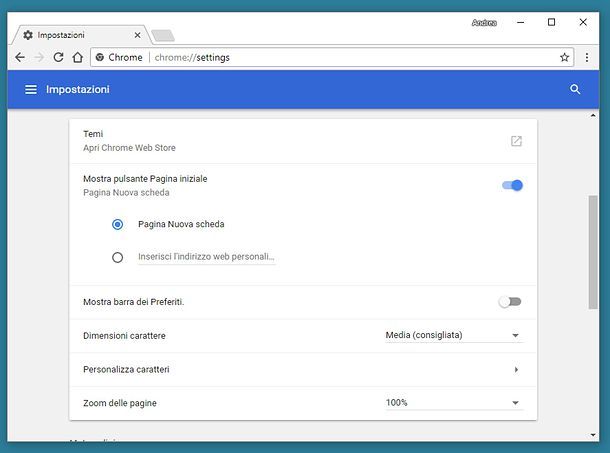Open the home page via house icon
Image resolution: width=610 pixels, height=453 pixels.
(x=78, y=58)
